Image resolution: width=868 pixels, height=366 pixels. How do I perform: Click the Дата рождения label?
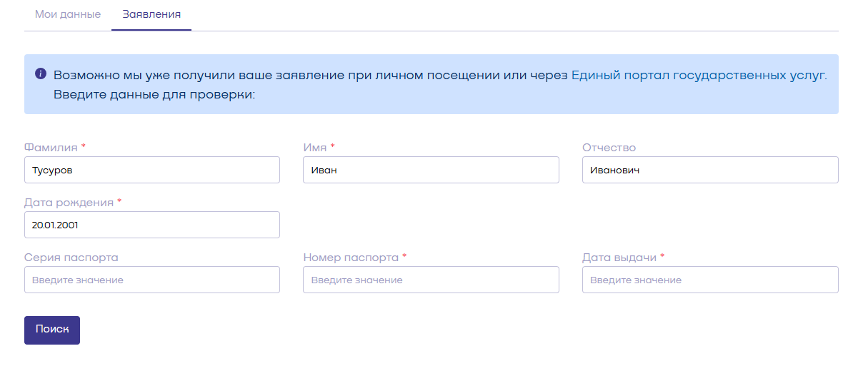tap(69, 203)
